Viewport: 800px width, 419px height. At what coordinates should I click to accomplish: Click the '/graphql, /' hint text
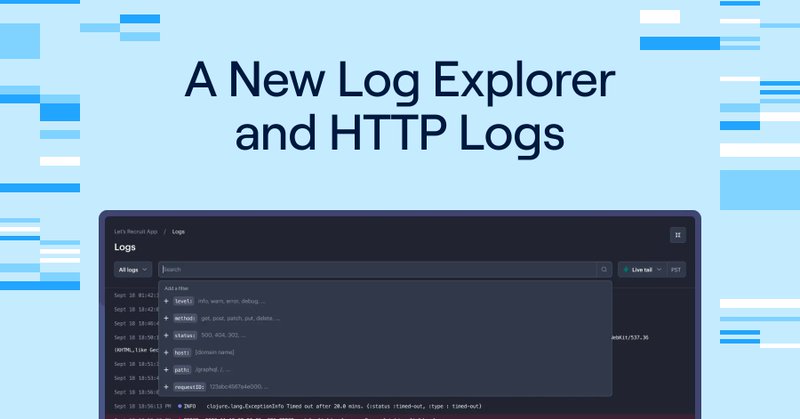pyautogui.click(x=213, y=369)
